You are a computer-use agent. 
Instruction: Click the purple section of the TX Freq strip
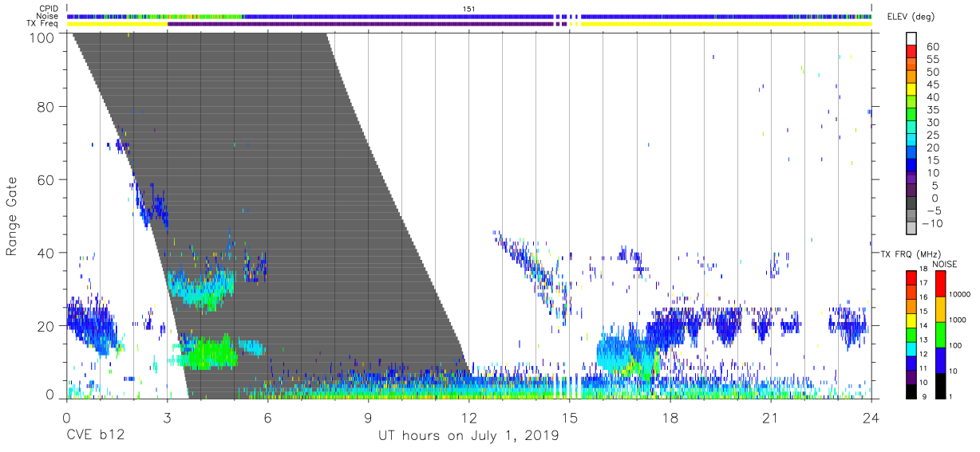[x=361, y=24]
